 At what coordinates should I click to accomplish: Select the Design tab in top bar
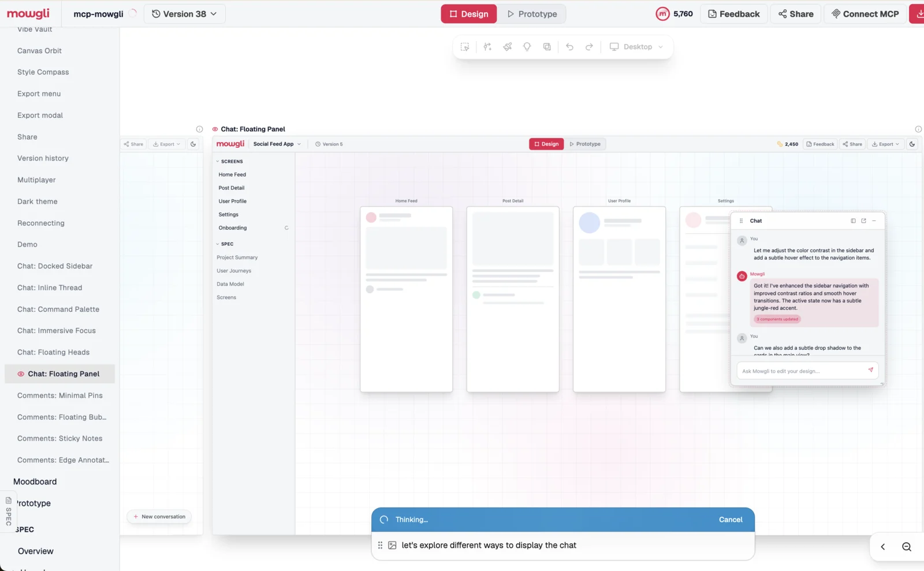click(x=469, y=14)
